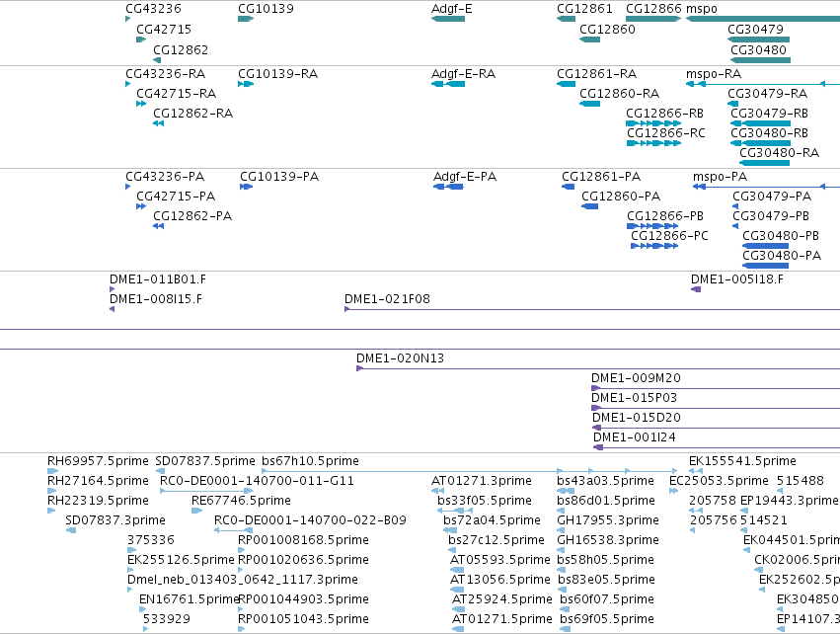
Task: Click the CG30479-RB transcript bar
Action: (760, 123)
